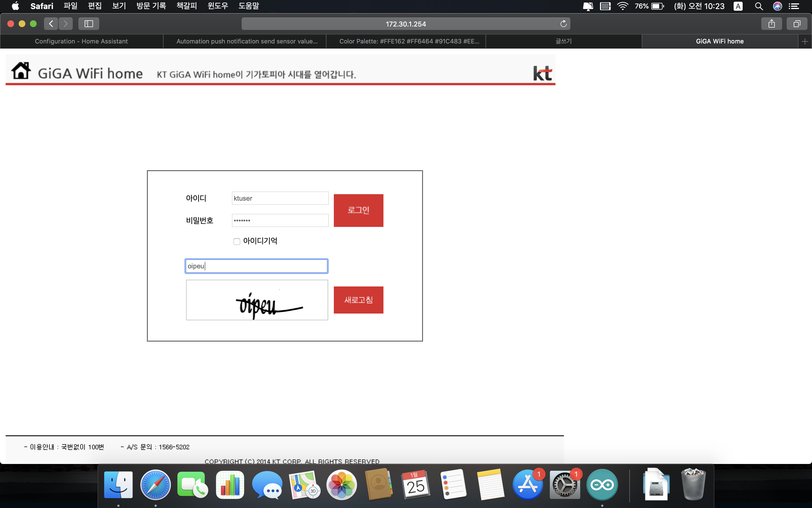This screenshot has height=508, width=812.
Task: Open System Preferences from the Dock
Action: click(565, 485)
